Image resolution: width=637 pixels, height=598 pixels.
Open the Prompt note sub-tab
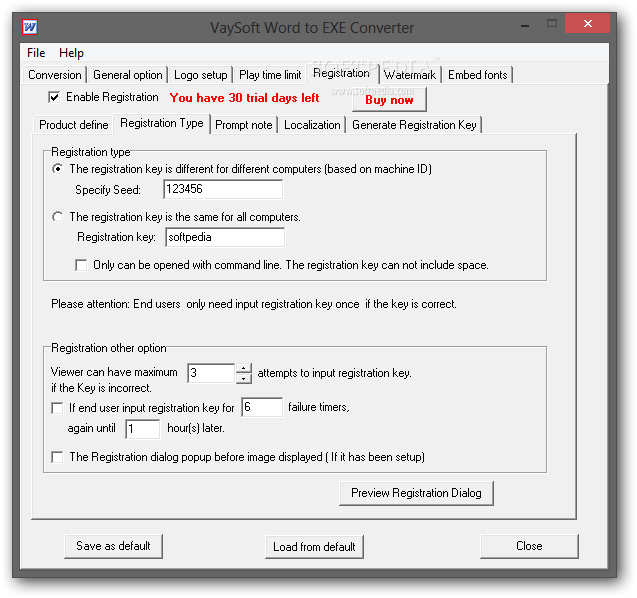click(x=243, y=125)
